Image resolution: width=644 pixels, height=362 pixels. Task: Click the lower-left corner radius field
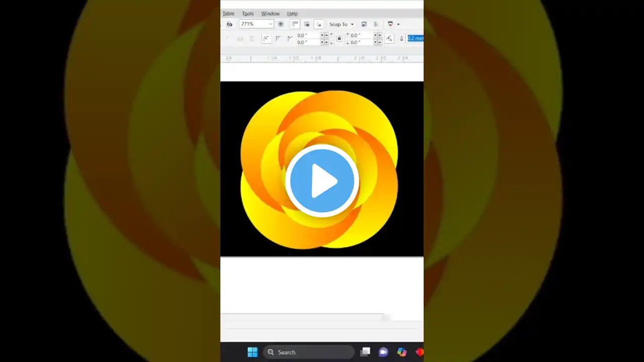pos(308,42)
